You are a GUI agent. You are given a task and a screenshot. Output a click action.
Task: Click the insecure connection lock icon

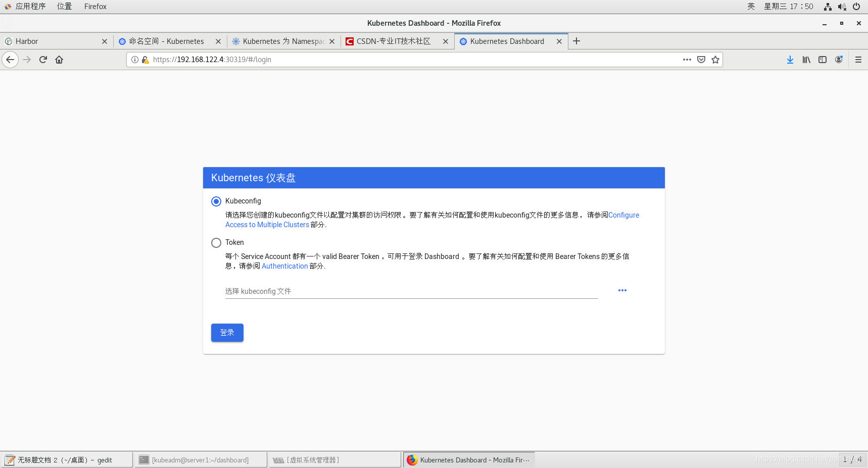click(145, 60)
